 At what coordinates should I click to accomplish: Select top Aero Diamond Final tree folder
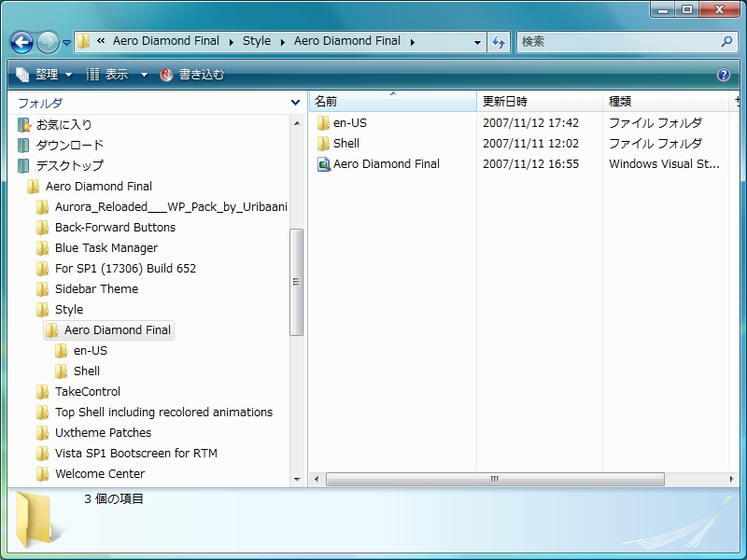coord(90,186)
